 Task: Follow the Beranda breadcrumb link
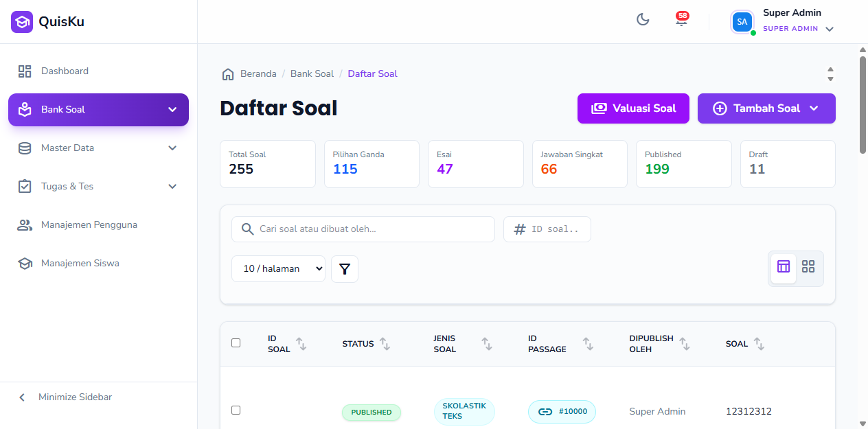point(258,74)
